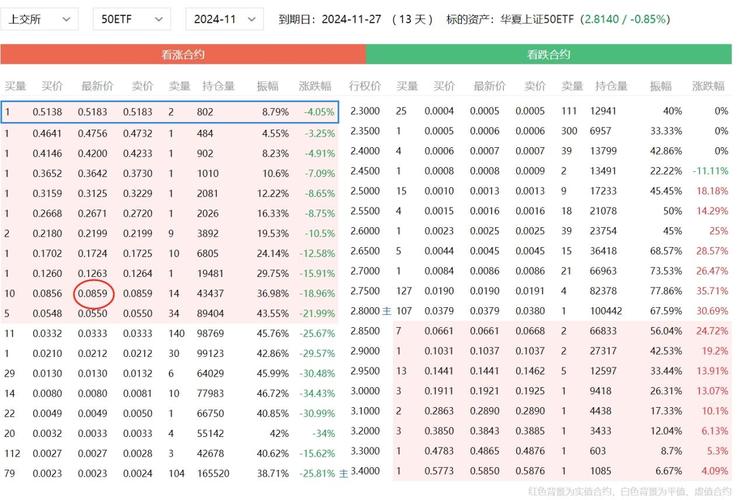Screen dimensions: 741x500
Task: Select the 看涨合约 call contracts header
Action: [183, 54]
